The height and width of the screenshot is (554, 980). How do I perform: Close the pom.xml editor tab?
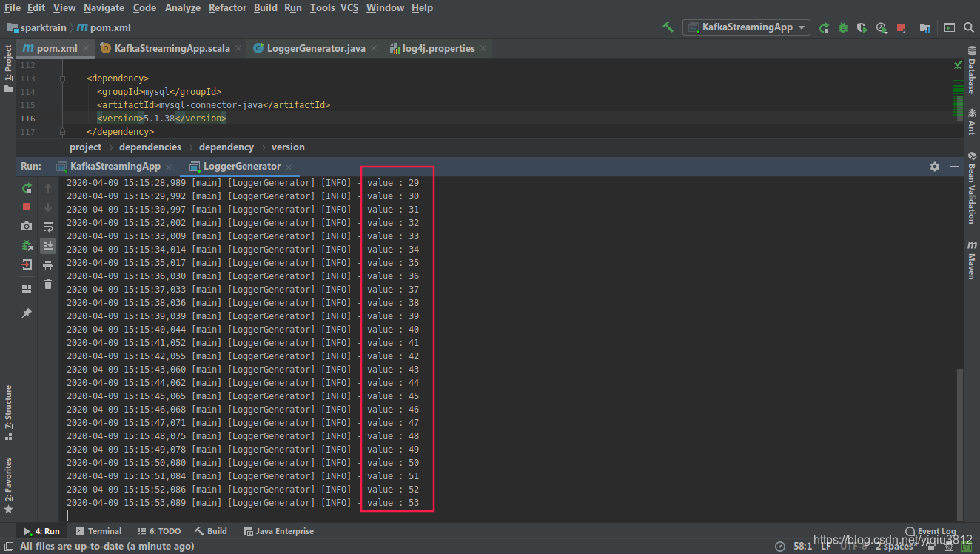click(86, 48)
